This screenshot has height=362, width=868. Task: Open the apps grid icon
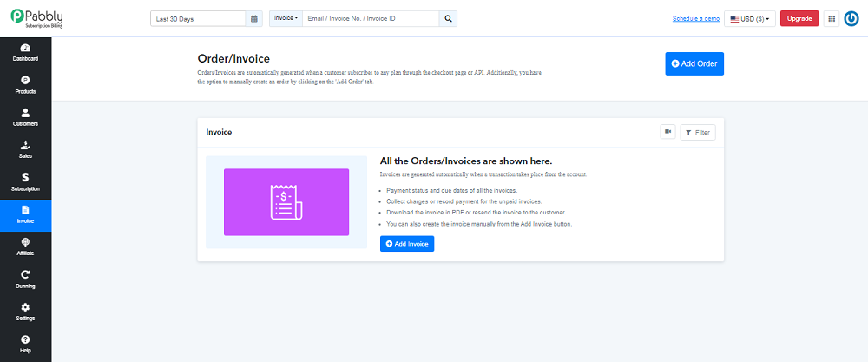(x=831, y=19)
